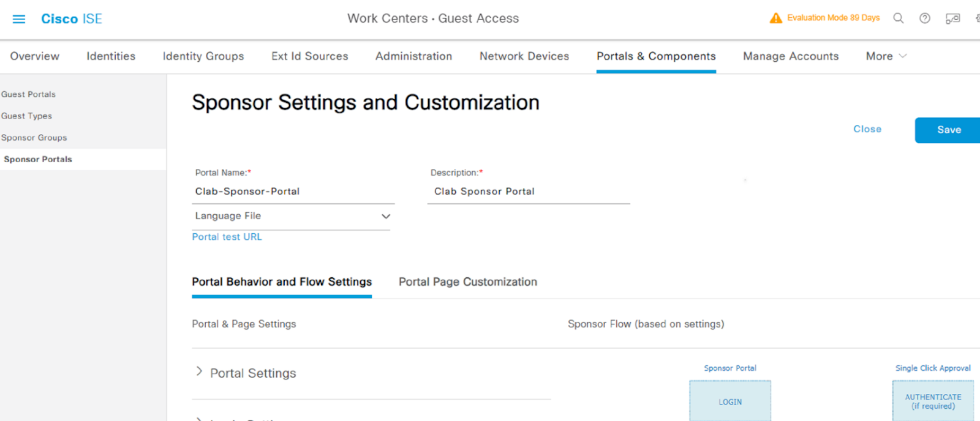The height and width of the screenshot is (421, 980).
Task: Open the search magnifier icon
Action: pos(898,18)
